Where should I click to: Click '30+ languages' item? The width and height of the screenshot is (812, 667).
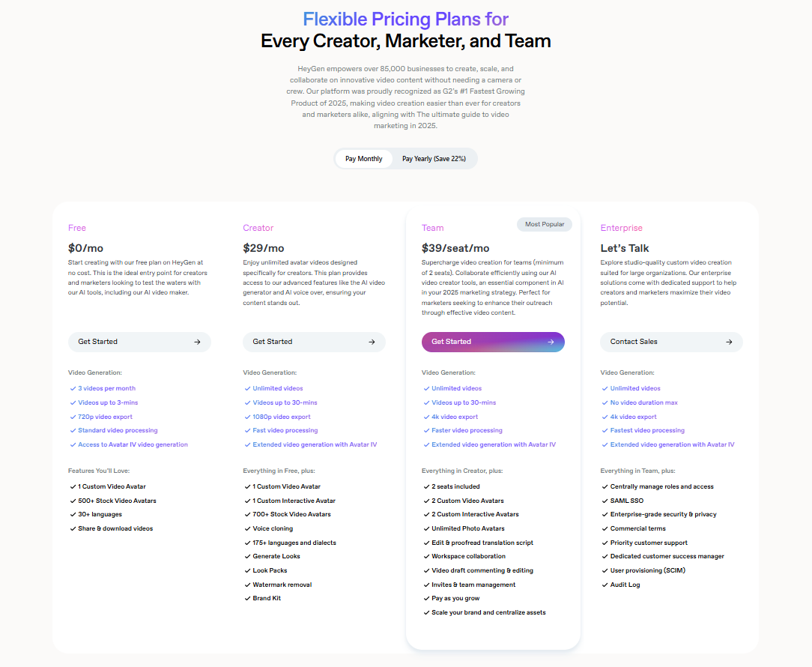click(x=100, y=515)
